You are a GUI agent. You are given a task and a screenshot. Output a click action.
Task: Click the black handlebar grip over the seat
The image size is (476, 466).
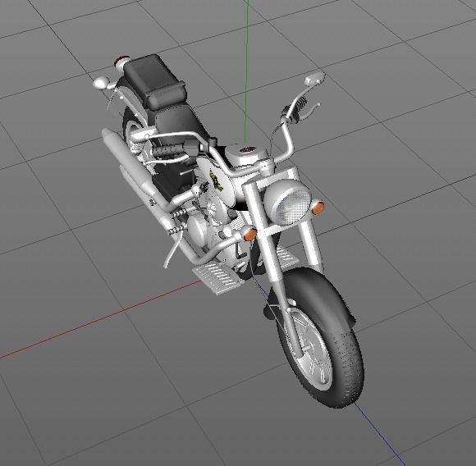pos(168,149)
